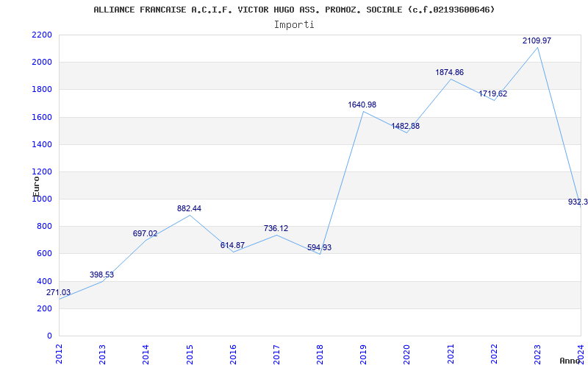Click the 2200 y-axis value
588x368 pixels.
tap(42, 35)
